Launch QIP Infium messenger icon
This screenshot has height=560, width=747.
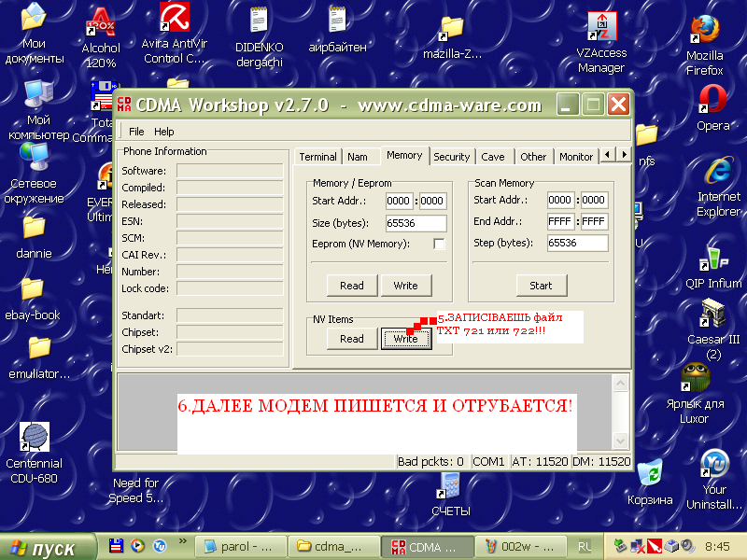pyautogui.click(x=713, y=268)
